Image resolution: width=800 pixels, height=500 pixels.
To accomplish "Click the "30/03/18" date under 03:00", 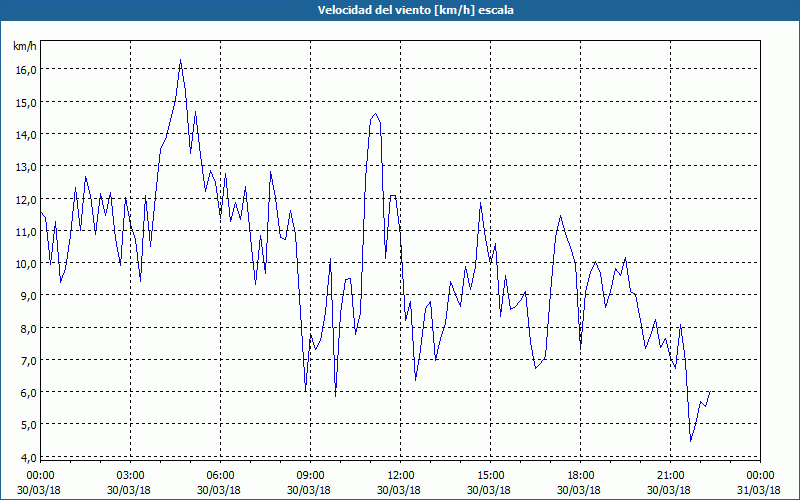I will click(129, 490).
